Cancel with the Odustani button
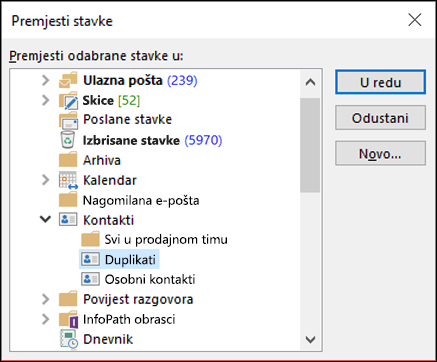 380,118
